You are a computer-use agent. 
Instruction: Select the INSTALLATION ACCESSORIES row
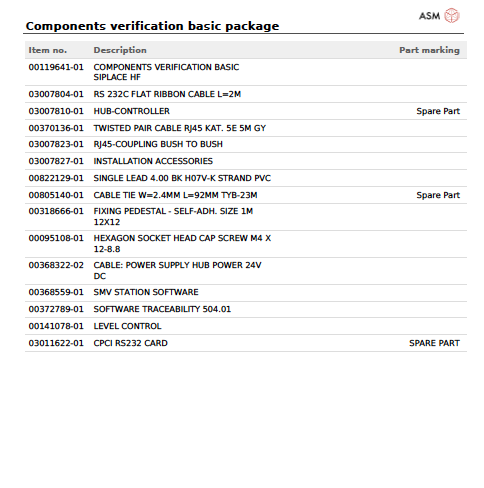[x=246, y=161]
